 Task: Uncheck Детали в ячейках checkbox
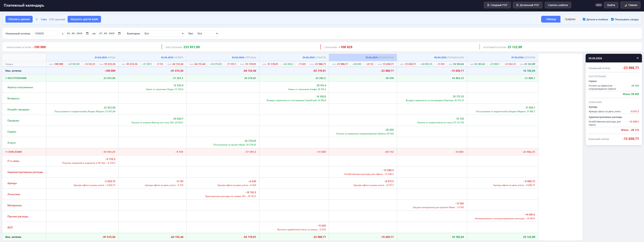tap(584, 19)
